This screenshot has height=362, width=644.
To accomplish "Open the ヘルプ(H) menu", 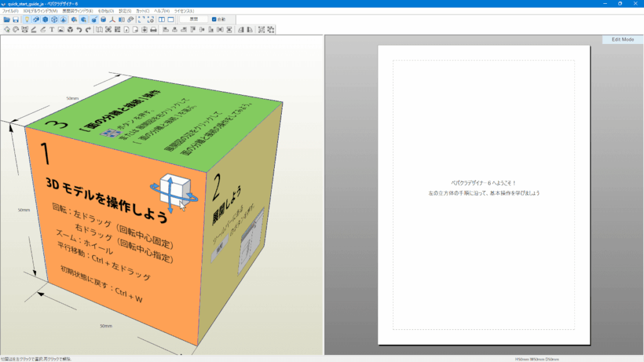I will [162, 11].
